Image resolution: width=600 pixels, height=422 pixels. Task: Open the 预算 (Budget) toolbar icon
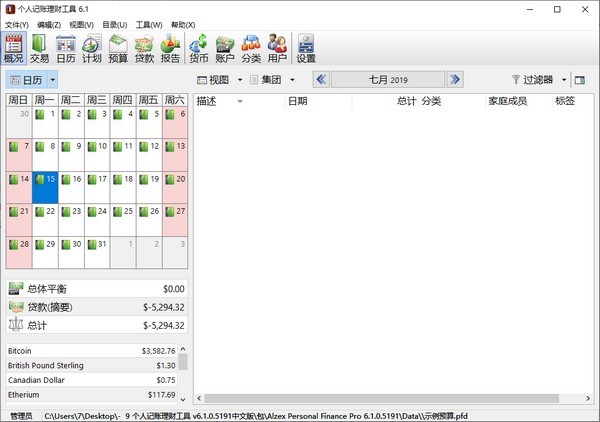click(118, 48)
